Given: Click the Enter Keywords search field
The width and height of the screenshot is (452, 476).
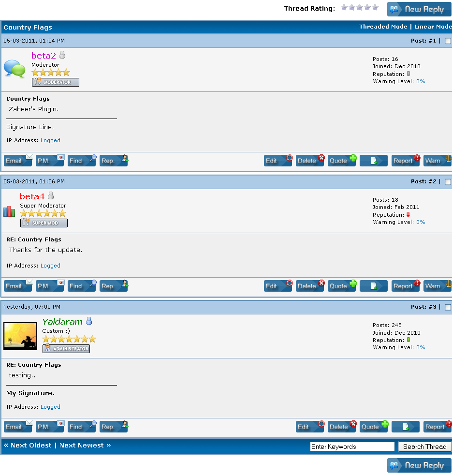Looking at the screenshot, I should pyautogui.click(x=352, y=446).
